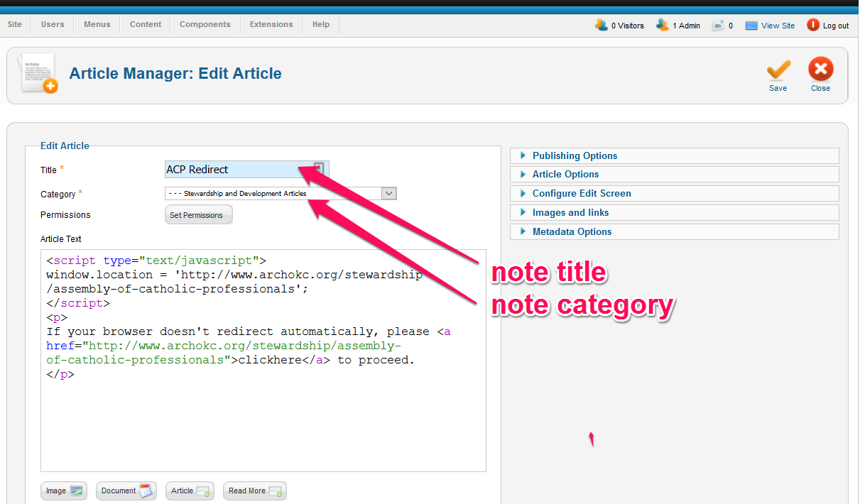Viewport: 865px width, 504px height.
Task: Click the 0 Visitors text
Action: pyautogui.click(x=628, y=26)
